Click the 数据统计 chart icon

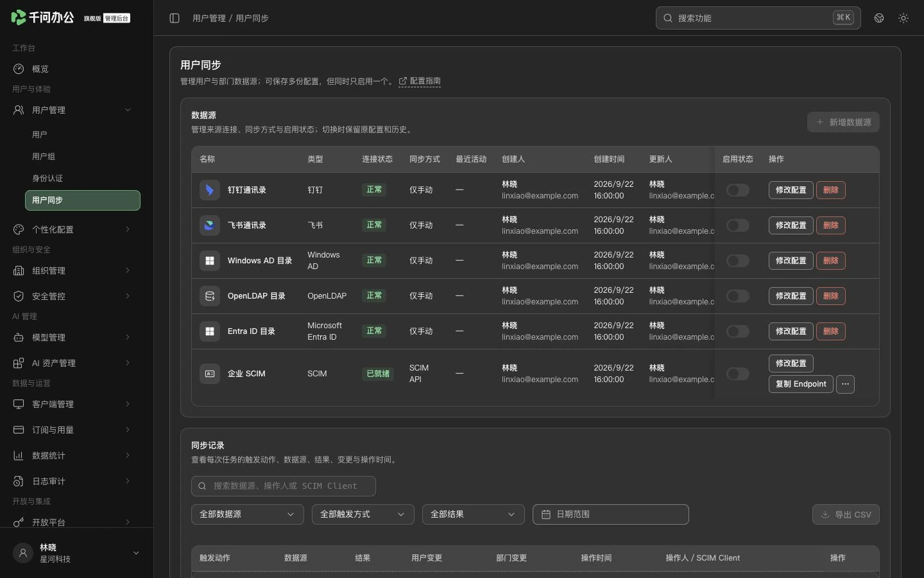[19, 455]
